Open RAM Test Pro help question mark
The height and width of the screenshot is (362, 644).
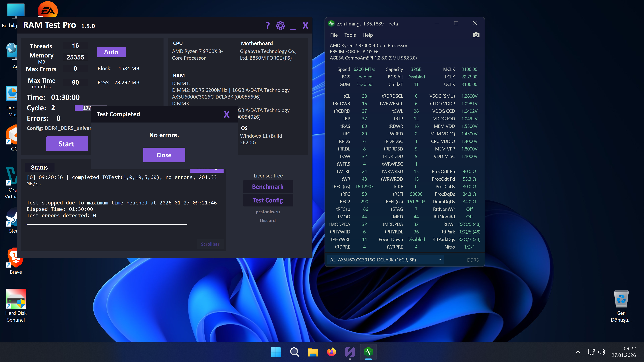coord(267,25)
